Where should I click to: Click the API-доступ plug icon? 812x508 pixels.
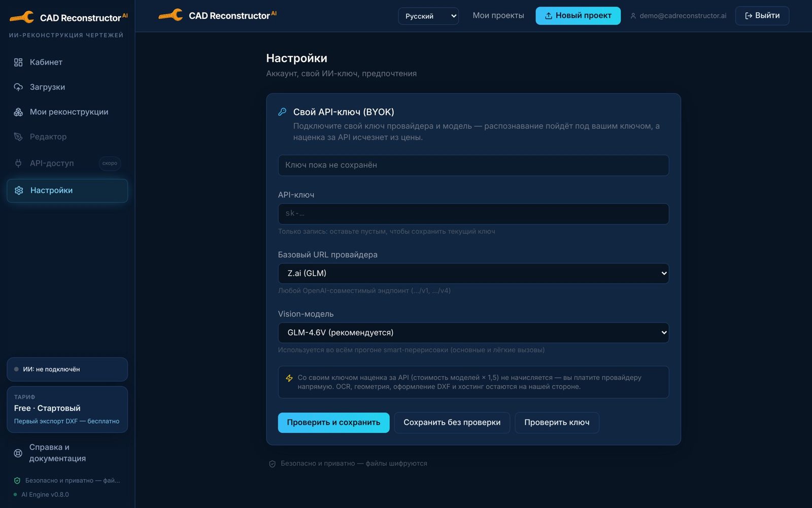(18, 164)
